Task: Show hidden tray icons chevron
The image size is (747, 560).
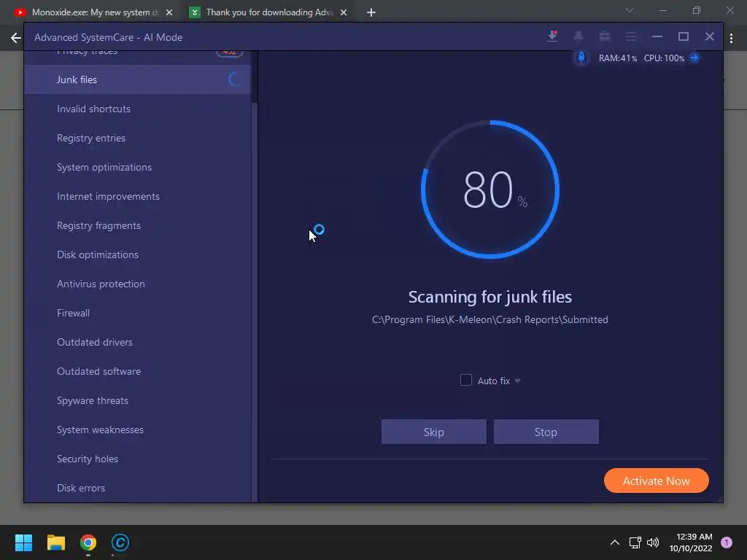Action: tap(615, 542)
